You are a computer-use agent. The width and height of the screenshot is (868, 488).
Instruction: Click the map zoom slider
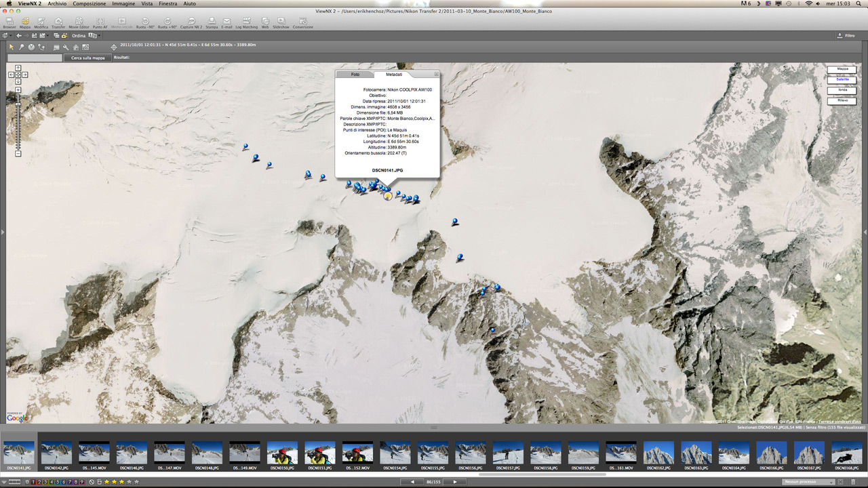(18, 105)
